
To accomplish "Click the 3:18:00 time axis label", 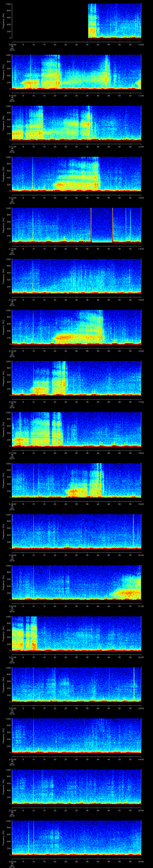I will 12,504.
